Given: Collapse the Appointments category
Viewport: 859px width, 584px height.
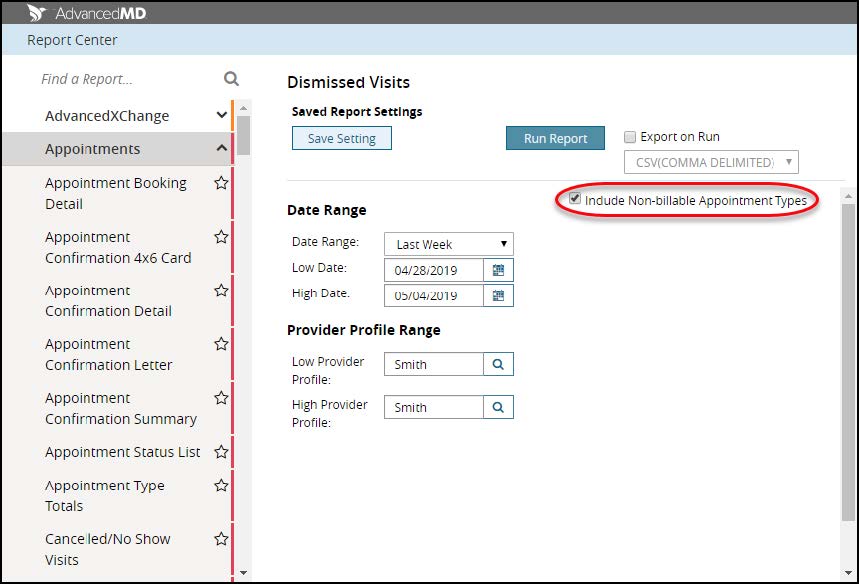Looking at the screenshot, I should click(x=221, y=149).
